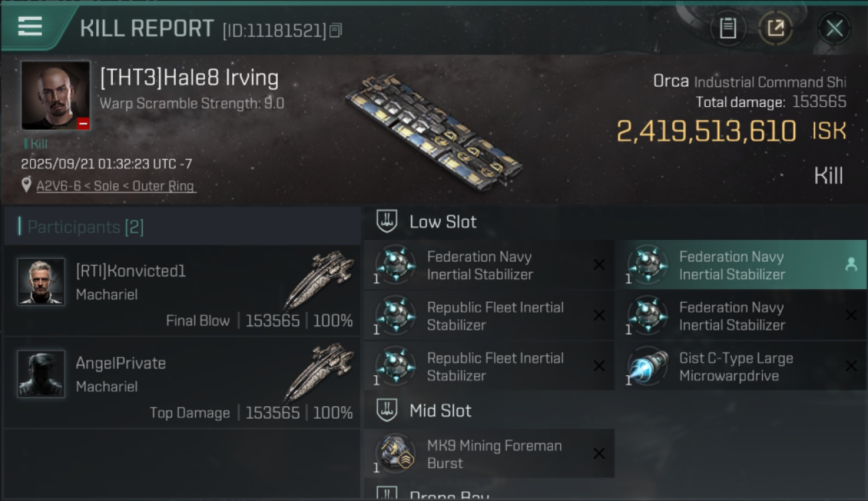View Konvicted1's portrait
Screen dimensions: 868x501
coord(41,282)
